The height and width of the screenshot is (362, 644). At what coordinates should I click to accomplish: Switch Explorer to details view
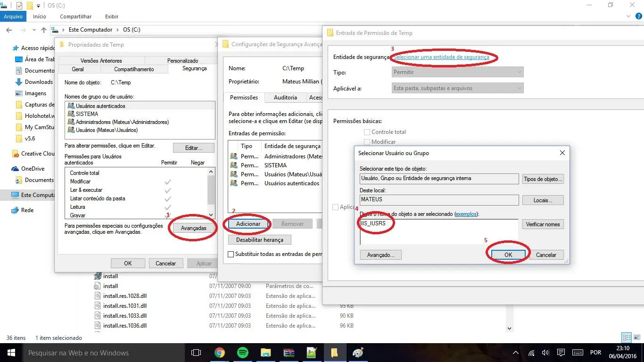(x=627, y=337)
